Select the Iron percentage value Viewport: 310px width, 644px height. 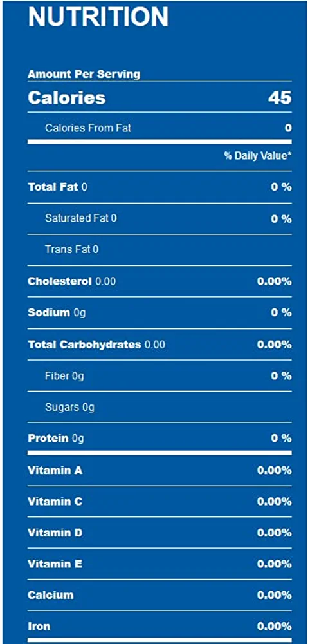pyautogui.click(x=275, y=627)
